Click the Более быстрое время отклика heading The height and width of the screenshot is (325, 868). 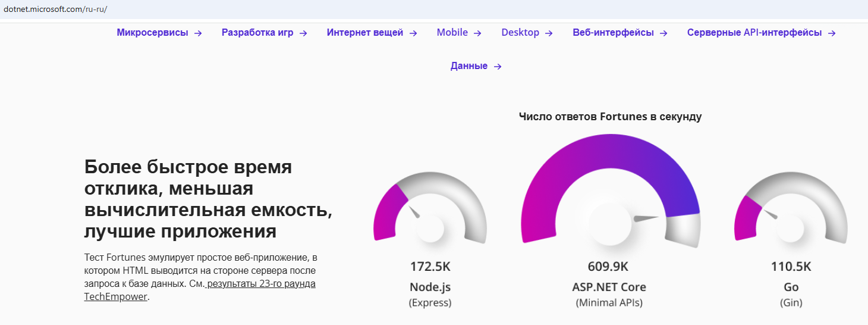tap(208, 199)
